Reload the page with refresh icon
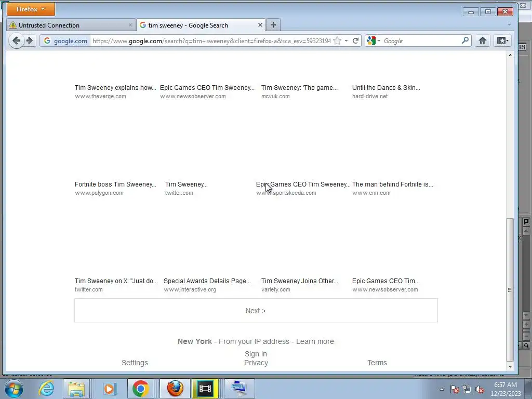 click(x=355, y=41)
